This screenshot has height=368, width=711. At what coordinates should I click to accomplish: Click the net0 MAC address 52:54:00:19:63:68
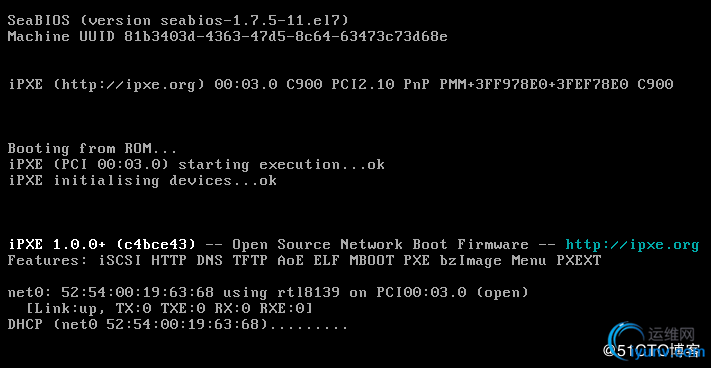(x=137, y=293)
